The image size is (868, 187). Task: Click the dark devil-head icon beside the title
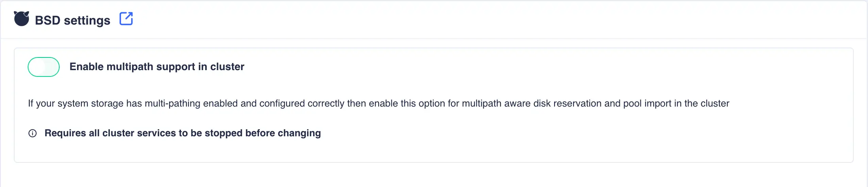21,19
